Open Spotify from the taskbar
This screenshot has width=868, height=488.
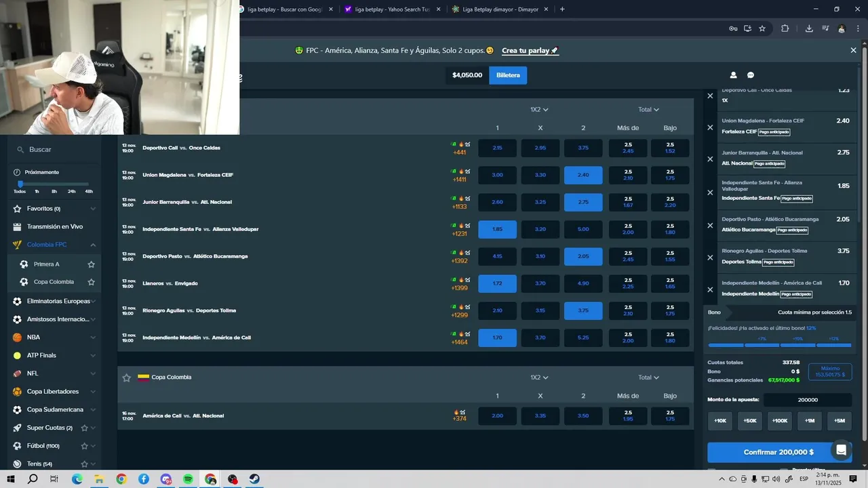(188, 479)
